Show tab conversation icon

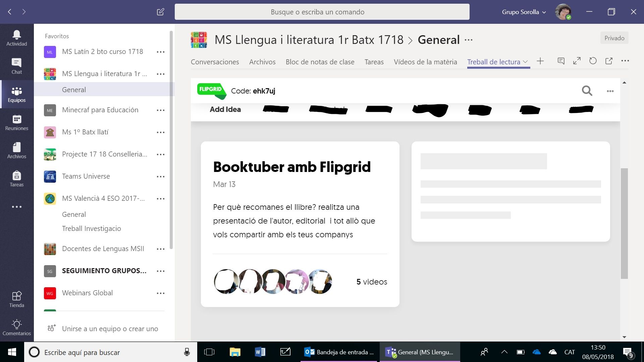561,61
